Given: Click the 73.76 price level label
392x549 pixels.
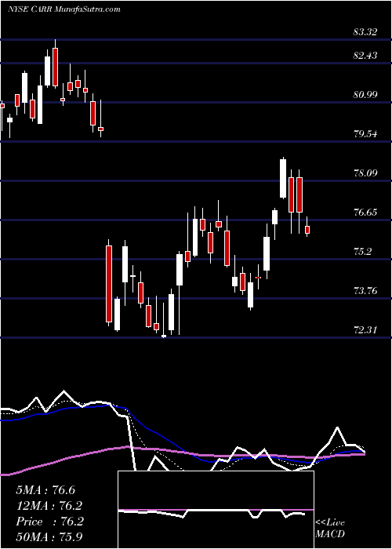Looking at the screenshot, I should coord(365,291).
